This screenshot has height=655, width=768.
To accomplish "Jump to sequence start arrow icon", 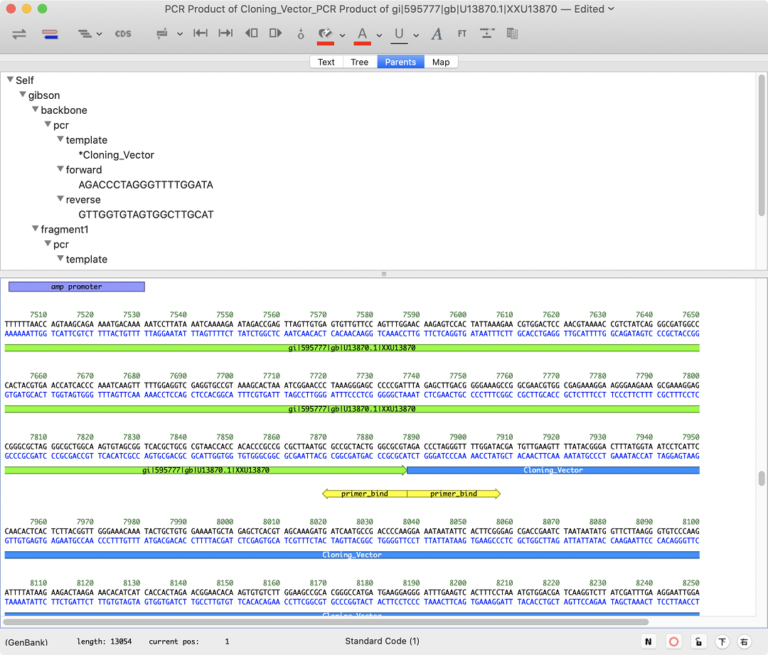I will [x=200, y=33].
